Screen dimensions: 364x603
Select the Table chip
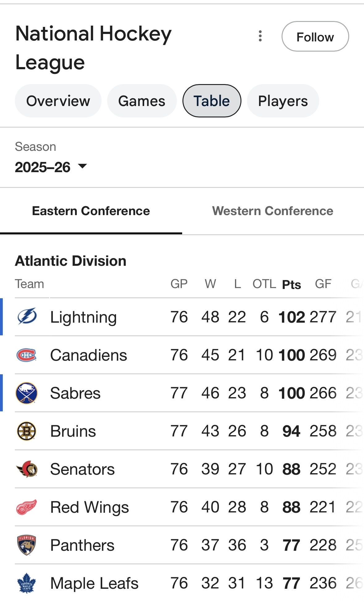[x=211, y=101]
